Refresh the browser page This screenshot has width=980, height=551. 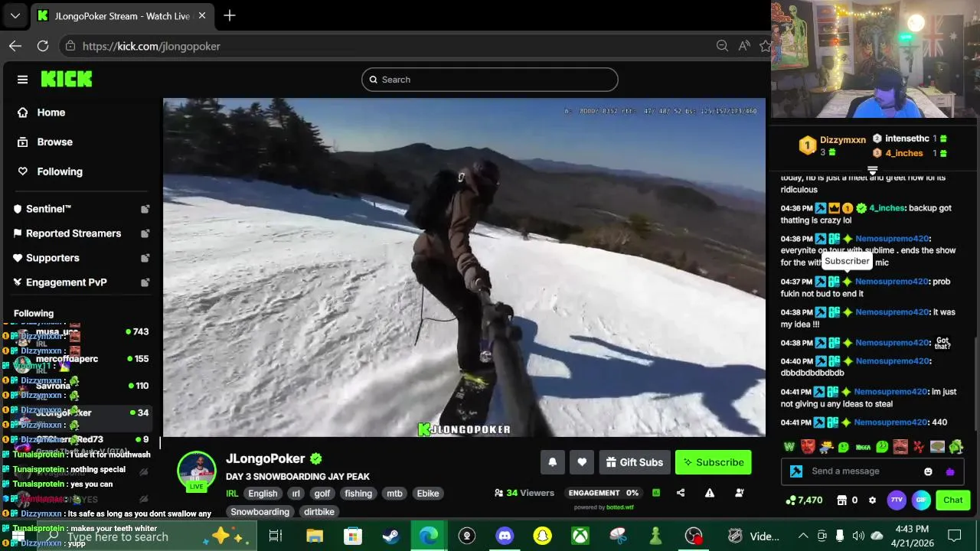pyautogui.click(x=43, y=46)
